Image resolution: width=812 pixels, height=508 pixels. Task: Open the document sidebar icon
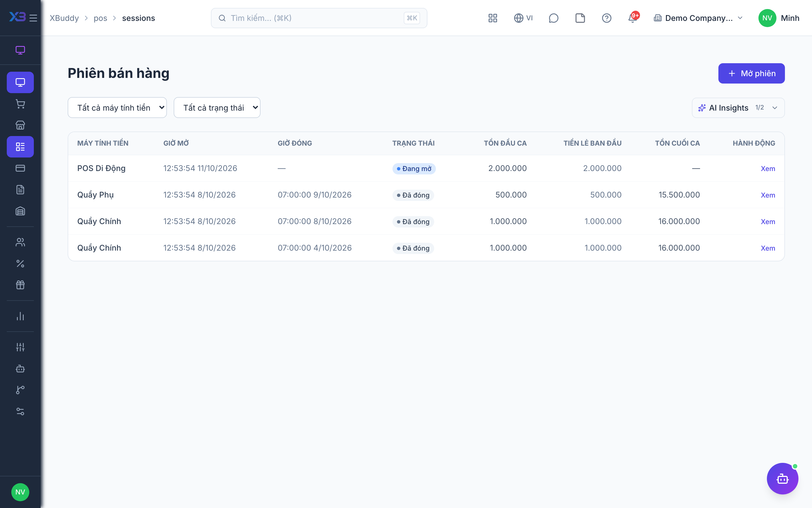pos(20,190)
